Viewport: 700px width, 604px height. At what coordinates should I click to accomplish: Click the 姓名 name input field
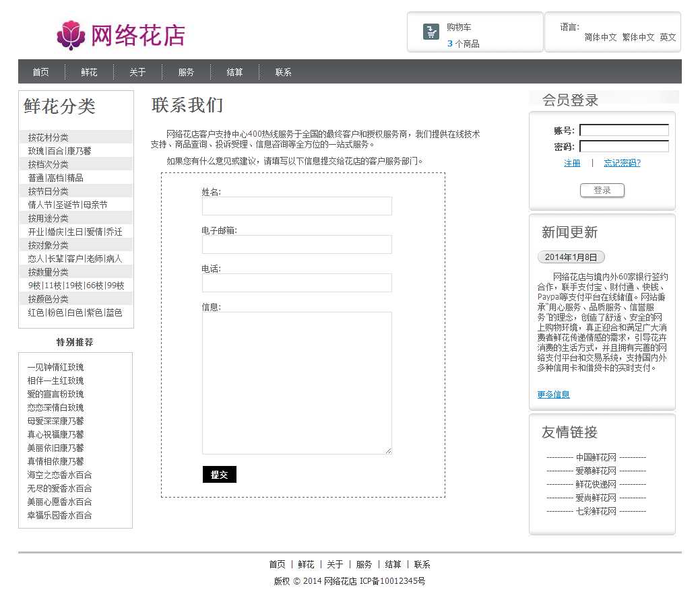point(296,206)
